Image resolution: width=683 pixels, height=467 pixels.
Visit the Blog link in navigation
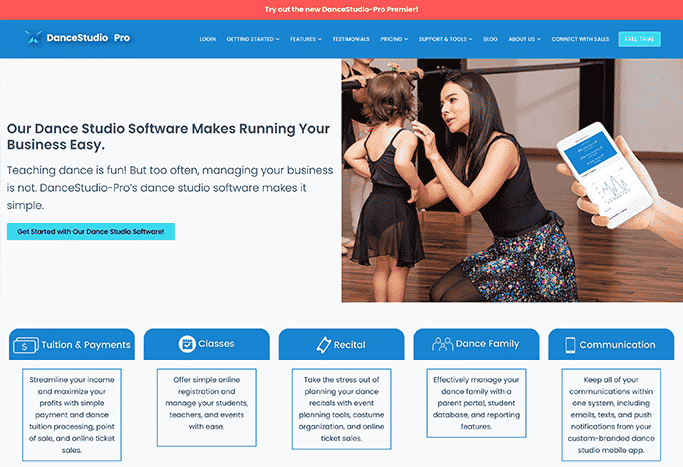click(490, 39)
